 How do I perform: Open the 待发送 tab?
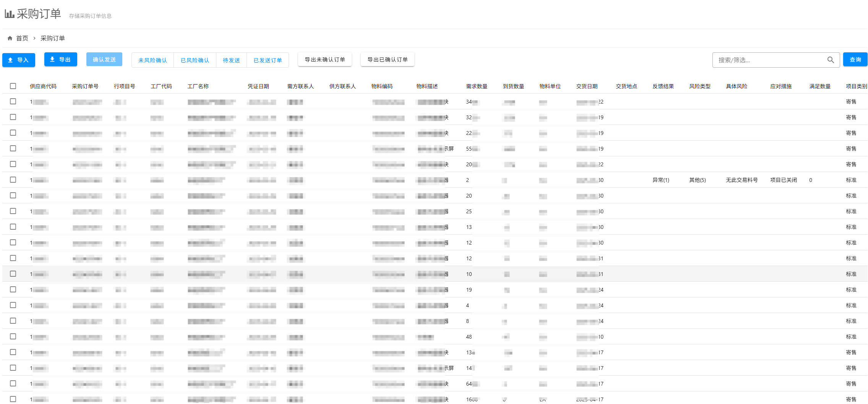tap(231, 60)
